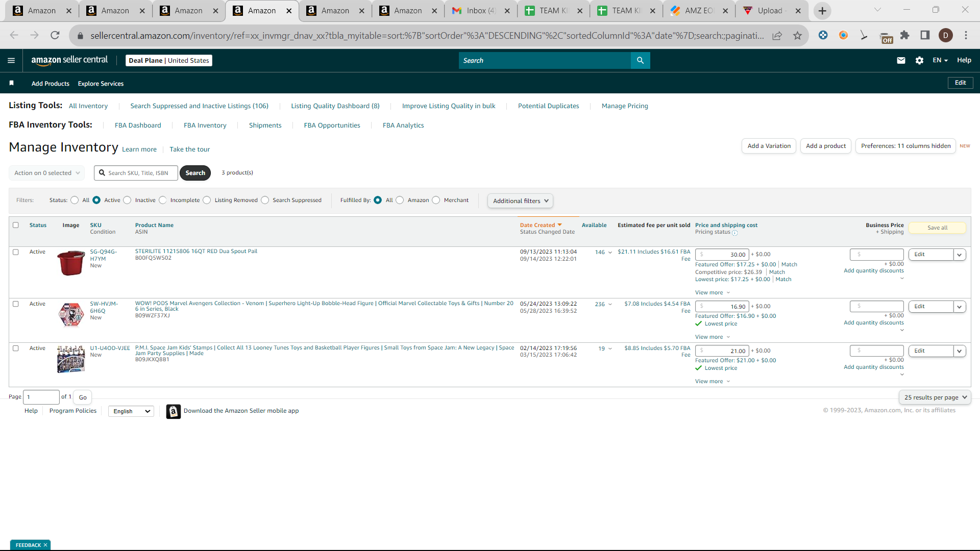The height and width of the screenshot is (551, 980).
Task: Select the Listing Removed radio button
Action: click(207, 200)
